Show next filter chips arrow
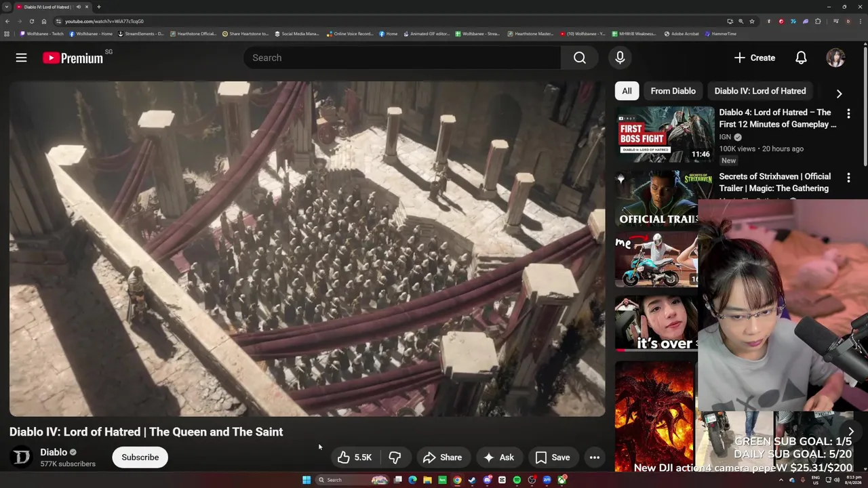 (x=839, y=94)
